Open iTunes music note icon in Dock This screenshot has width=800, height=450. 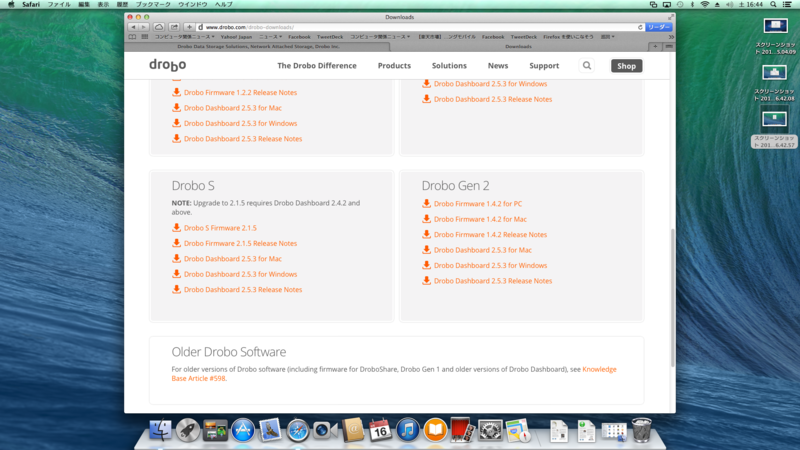pos(408,430)
